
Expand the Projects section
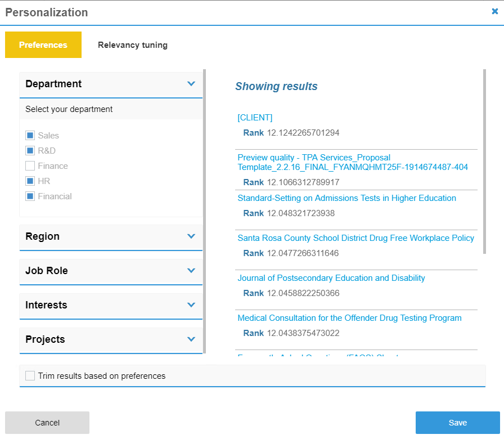click(x=191, y=339)
